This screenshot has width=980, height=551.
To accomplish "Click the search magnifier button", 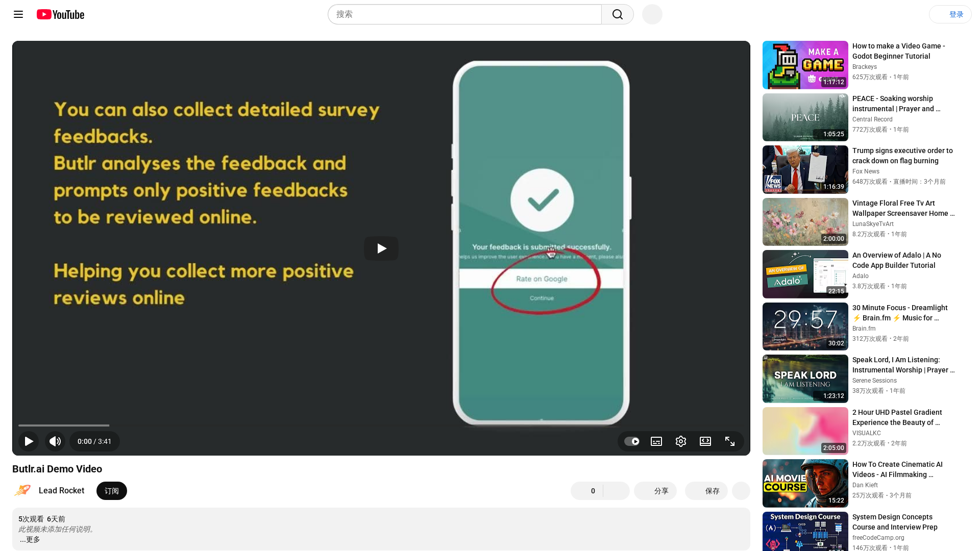I will (617, 14).
